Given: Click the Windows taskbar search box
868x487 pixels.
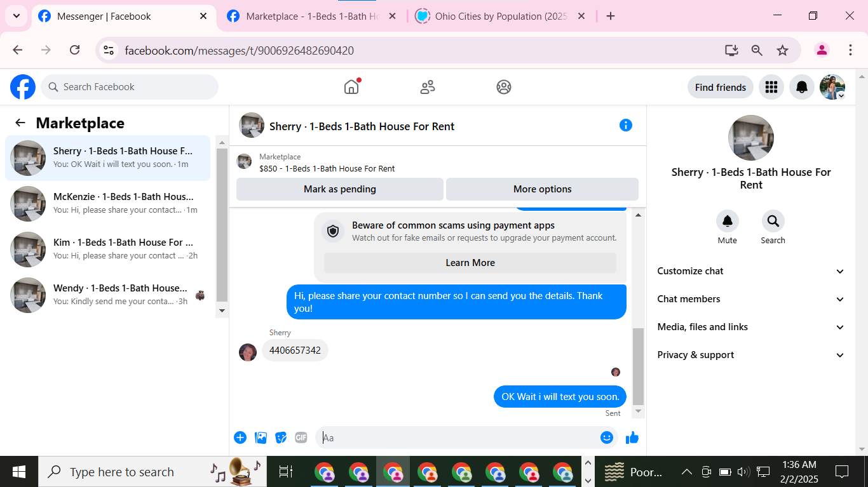Looking at the screenshot, I should [153, 472].
